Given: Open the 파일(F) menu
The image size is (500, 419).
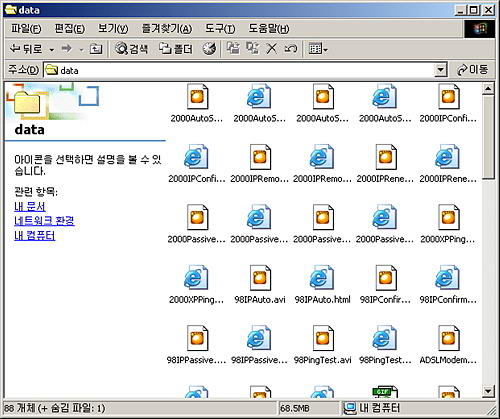Looking at the screenshot, I should pyautogui.click(x=26, y=29).
